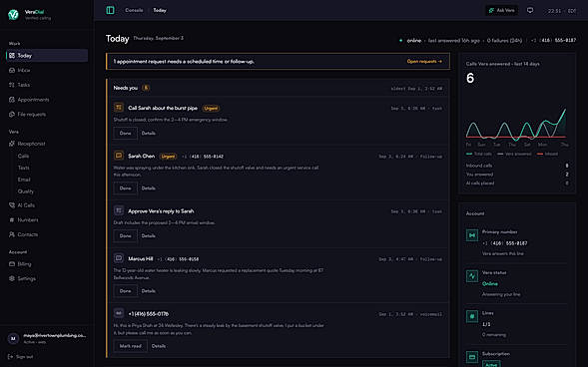Viewport: 588px width, 367px height.
Task: Open Appointments in the sidebar
Action: 47,100
